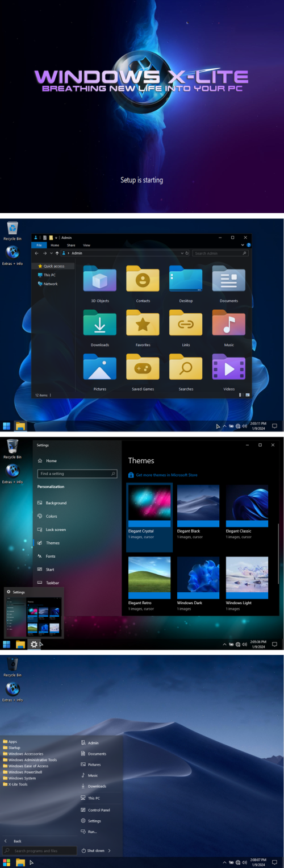Open Settings from Start menu list
Screen dimensions: 284x868
(x=91, y=821)
